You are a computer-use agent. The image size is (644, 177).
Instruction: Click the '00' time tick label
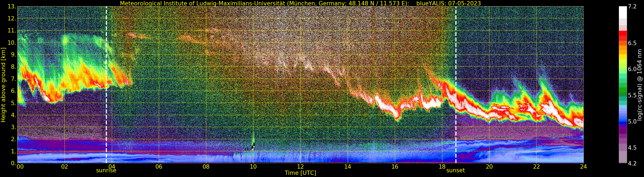pos(20,167)
